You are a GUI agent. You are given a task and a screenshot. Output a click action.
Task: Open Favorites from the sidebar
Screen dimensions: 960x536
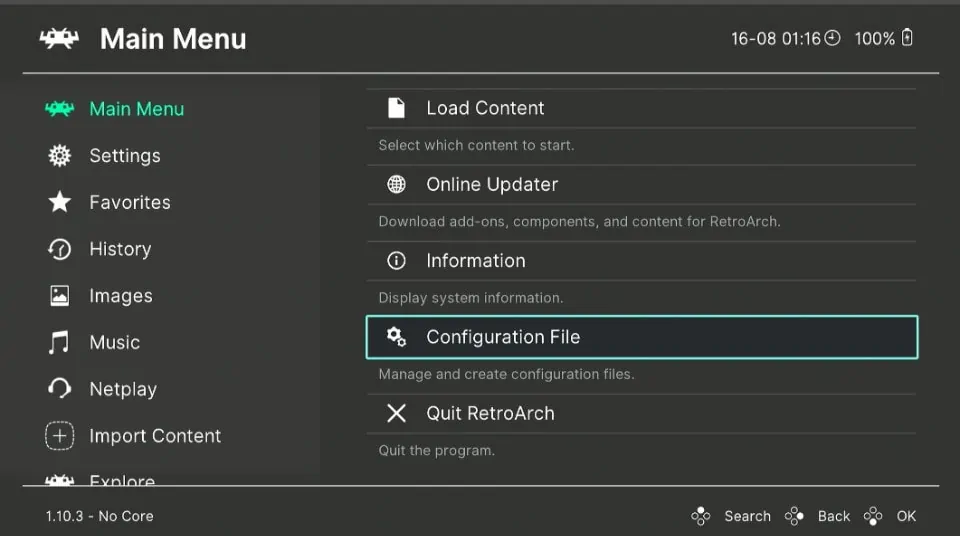click(x=130, y=202)
